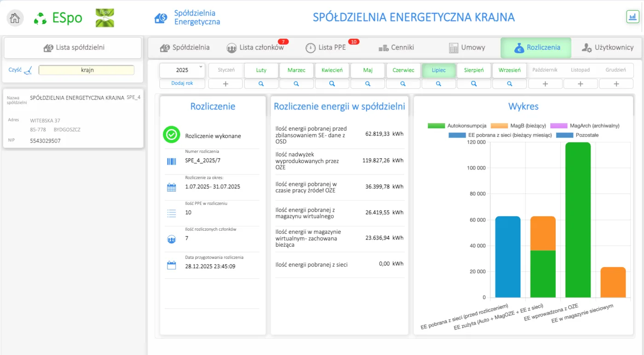Switch to the Spółdzielnia tab
Screen dimensions: 644x355
(184, 47)
